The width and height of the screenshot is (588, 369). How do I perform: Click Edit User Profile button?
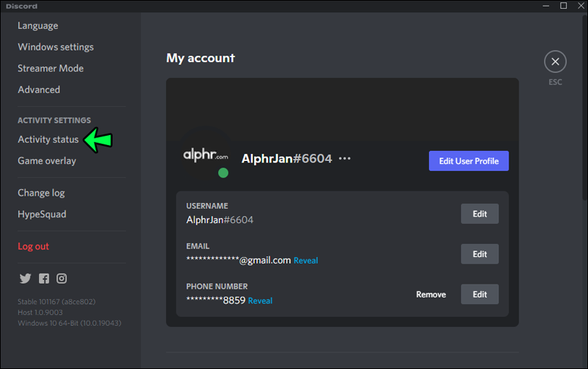[469, 161]
